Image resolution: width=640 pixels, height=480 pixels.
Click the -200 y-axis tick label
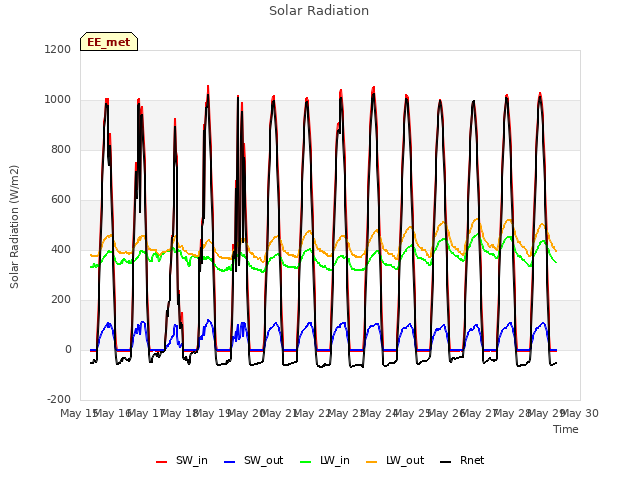tap(59, 399)
